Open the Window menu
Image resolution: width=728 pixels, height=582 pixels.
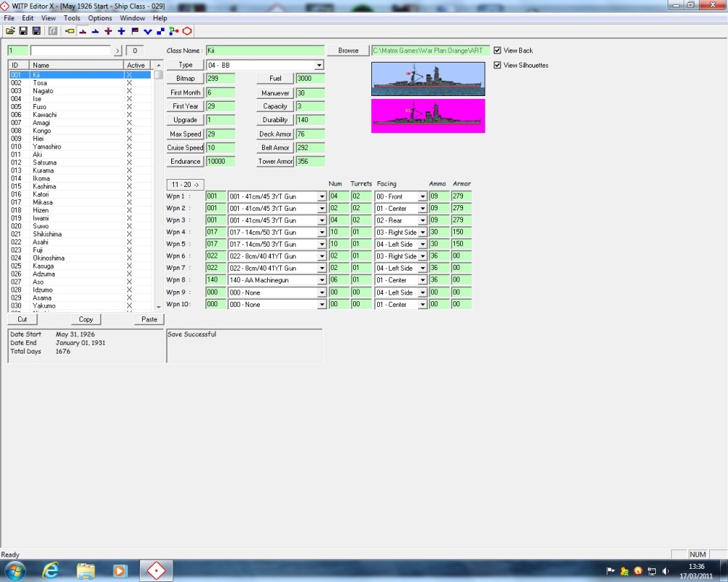coord(132,18)
